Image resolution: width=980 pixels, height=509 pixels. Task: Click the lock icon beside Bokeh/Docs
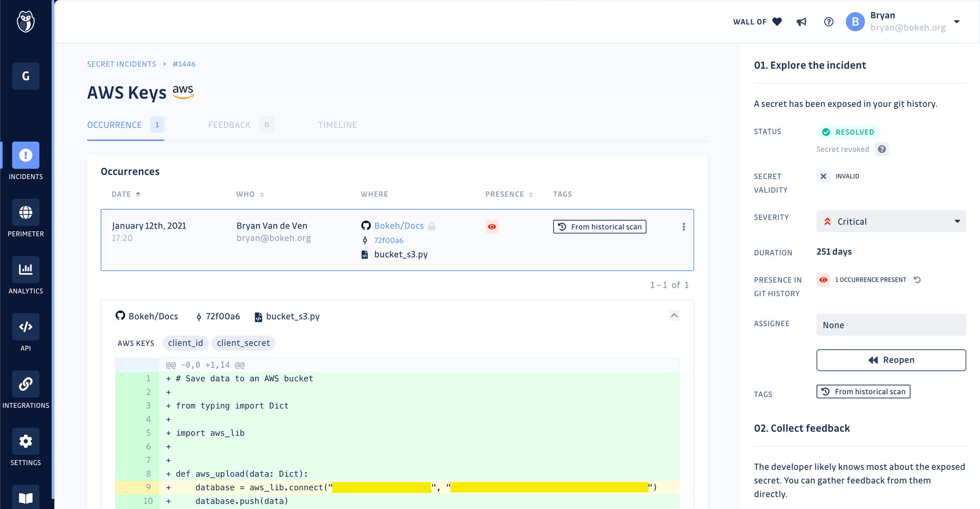[x=432, y=226]
